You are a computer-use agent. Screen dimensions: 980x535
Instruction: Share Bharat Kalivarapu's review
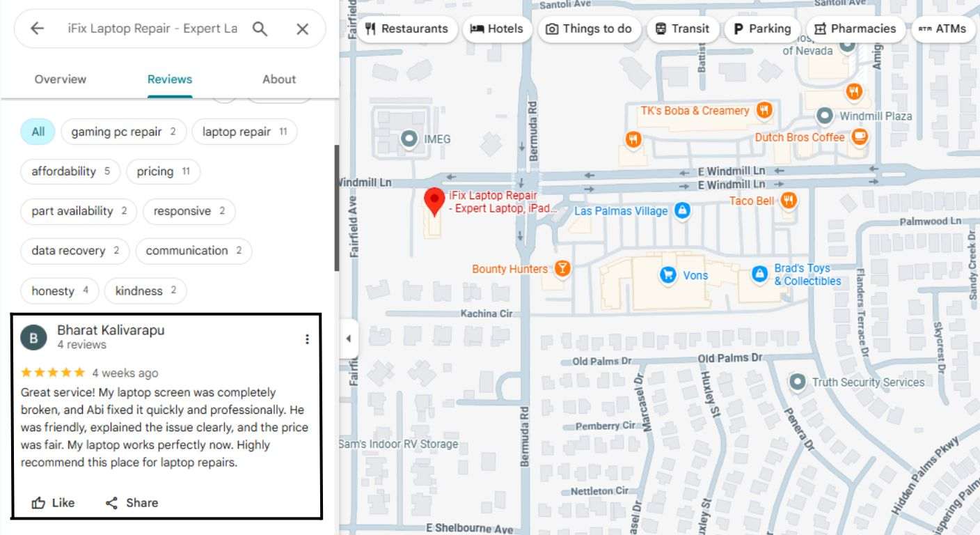coord(132,503)
